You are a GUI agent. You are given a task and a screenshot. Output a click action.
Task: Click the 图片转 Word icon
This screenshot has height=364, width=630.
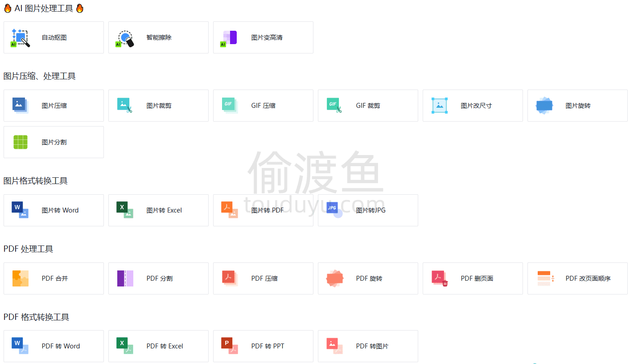point(20,210)
